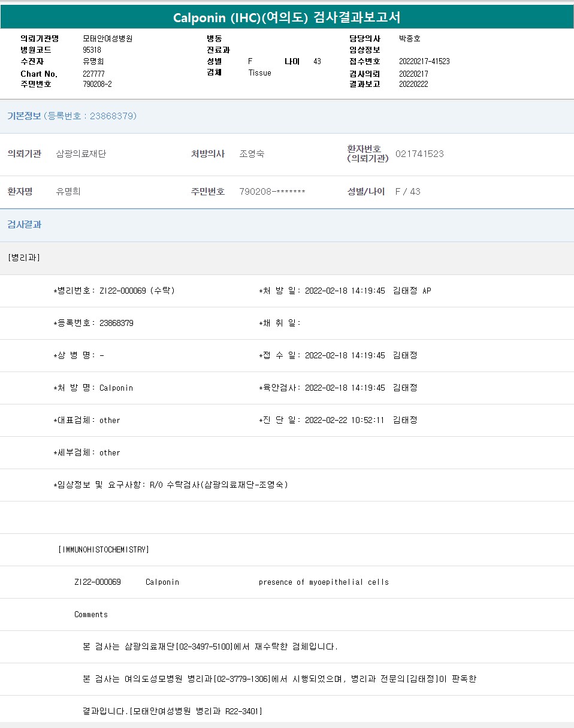The image size is (574, 728).
Task: Click Chart No. value 227777
Action: point(94,74)
